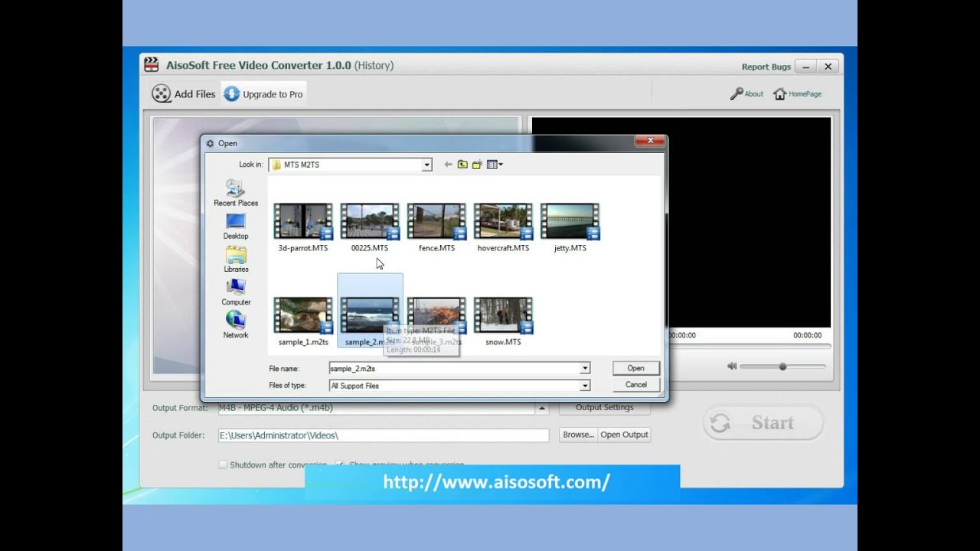Image resolution: width=980 pixels, height=551 pixels.
Task: Select the 00225.MTS video file
Action: 370,227
